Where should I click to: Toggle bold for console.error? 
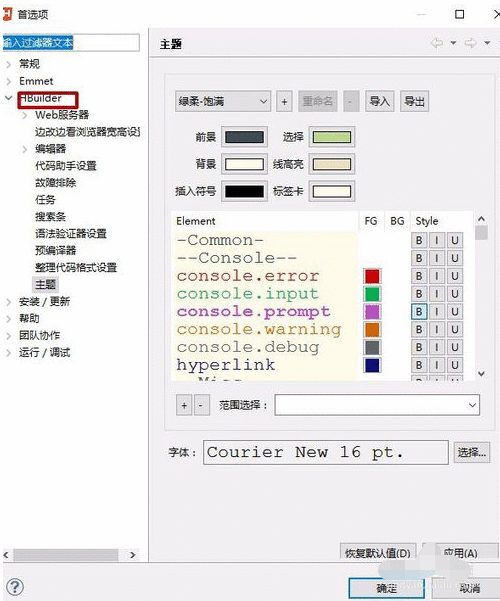click(x=419, y=276)
